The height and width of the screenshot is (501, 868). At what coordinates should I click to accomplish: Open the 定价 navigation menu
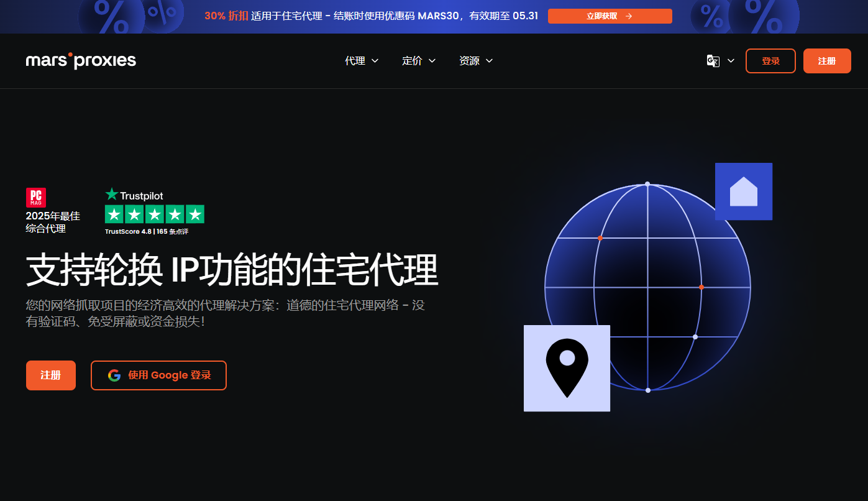point(419,61)
